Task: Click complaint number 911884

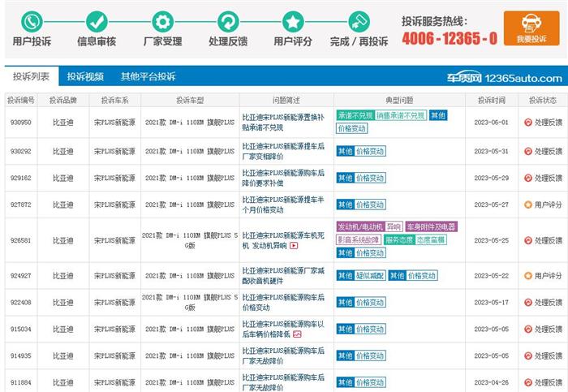Action: [20, 382]
